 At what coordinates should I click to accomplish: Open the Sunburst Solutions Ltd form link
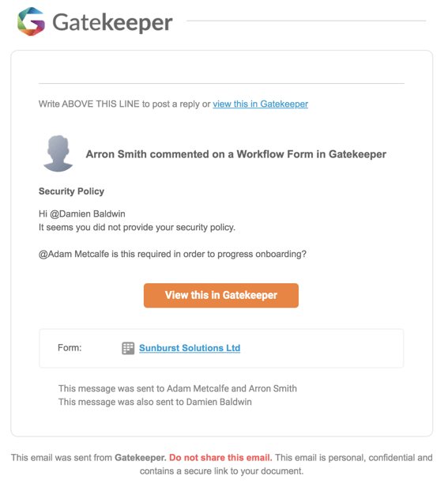click(x=190, y=348)
